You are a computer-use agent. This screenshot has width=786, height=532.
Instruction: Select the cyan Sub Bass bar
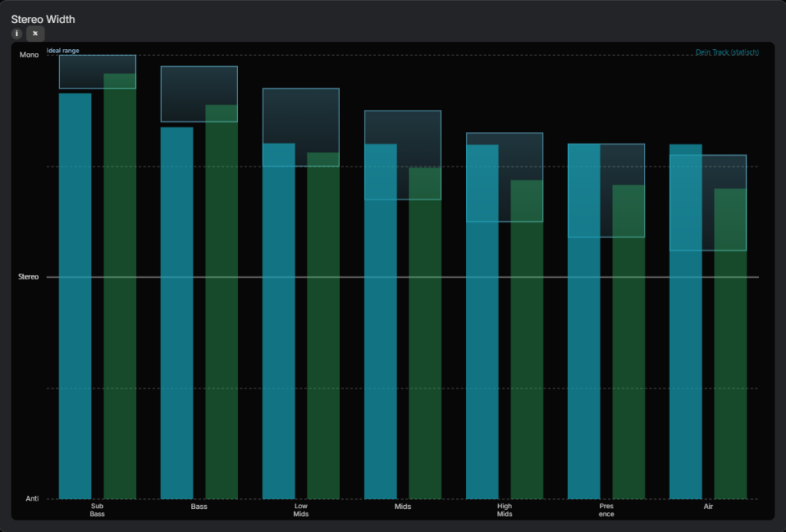pyautogui.click(x=75, y=307)
